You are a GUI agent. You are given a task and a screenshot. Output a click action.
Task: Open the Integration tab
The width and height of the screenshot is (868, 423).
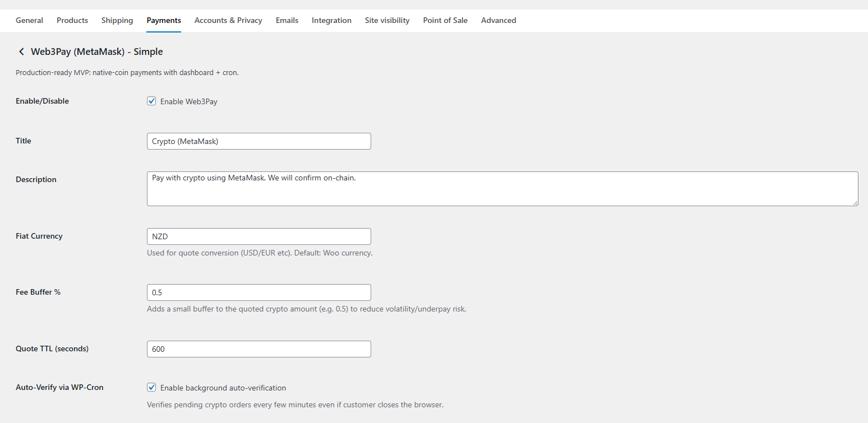(331, 20)
